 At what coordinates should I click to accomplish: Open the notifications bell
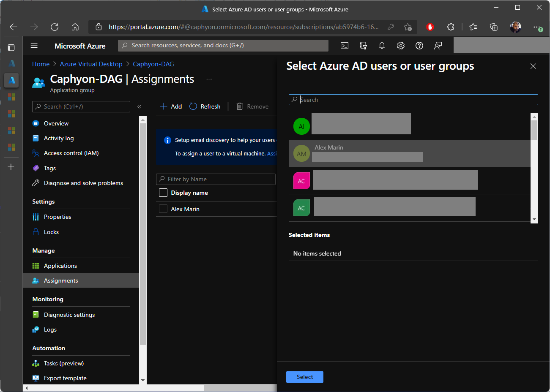(382, 46)
